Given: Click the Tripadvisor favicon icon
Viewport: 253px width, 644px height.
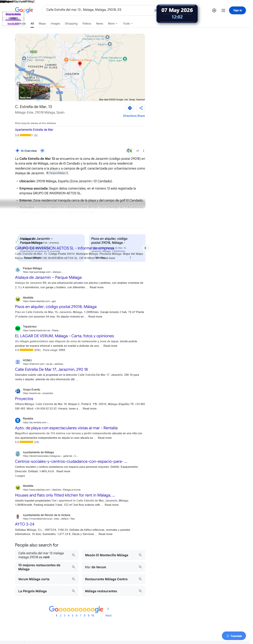Looking at the screenshot, I should coord(18,328).
